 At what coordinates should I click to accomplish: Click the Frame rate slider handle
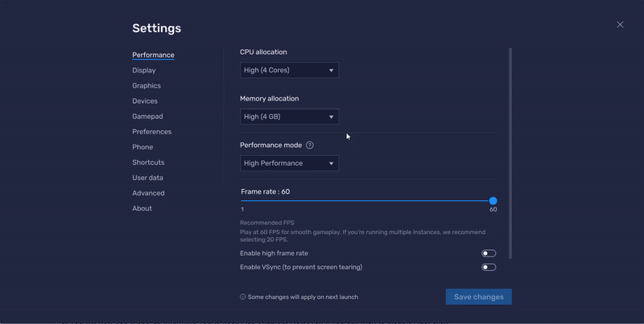pyautogui.click(x=493, y=200)
